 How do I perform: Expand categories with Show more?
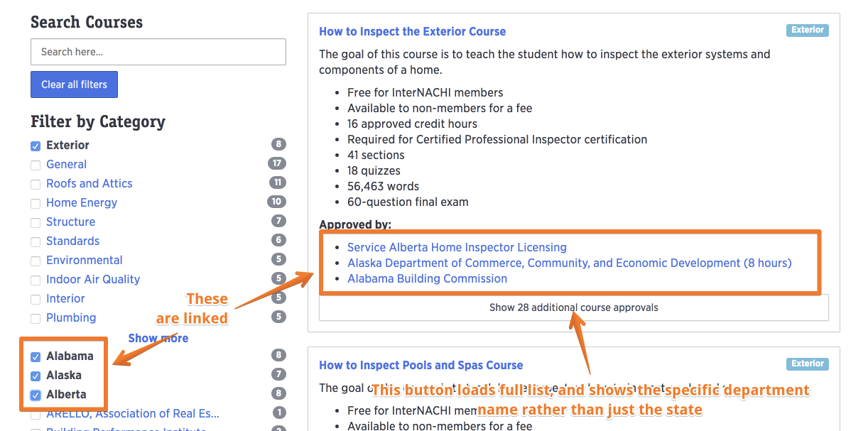[158, 338]
